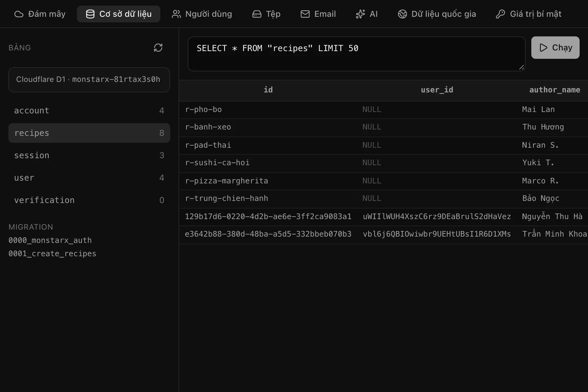
Task: Click migration 0001_create_recipes
Action: tap(52, 254)
